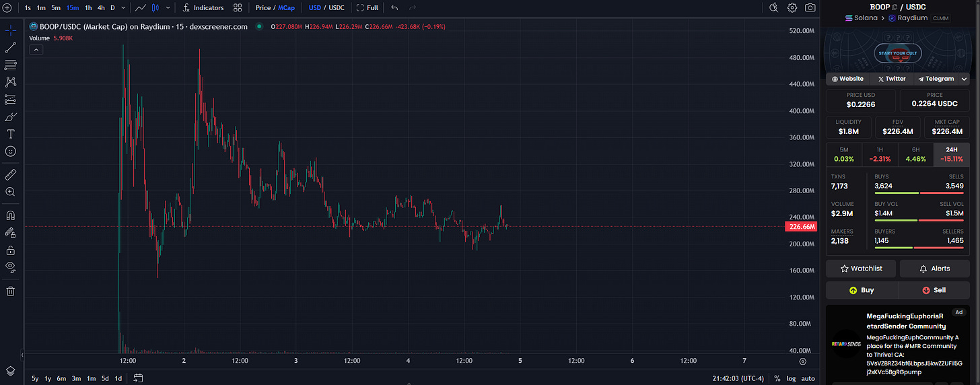
Task: Open the forecasting and measurement tools
Action: [x=10, y=100]
